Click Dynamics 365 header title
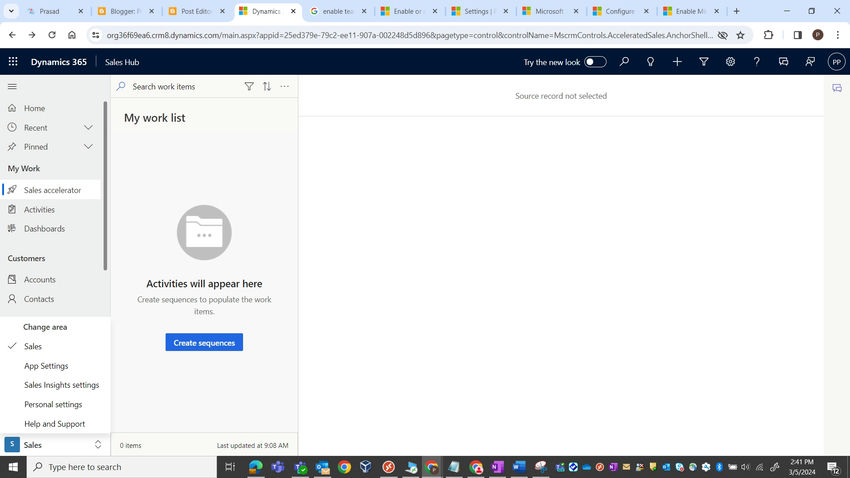Image resolution: width=850 pixels, height=478 pixels. tap(59, 62)
